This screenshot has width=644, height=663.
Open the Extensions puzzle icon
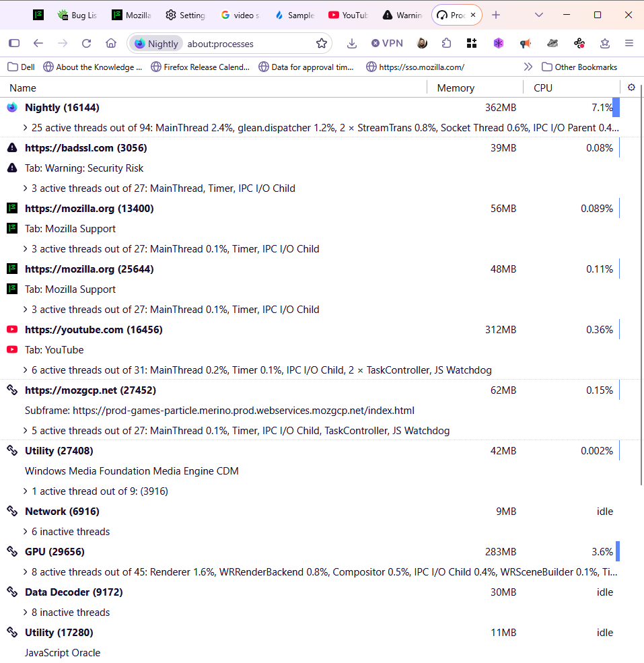pos(447,43)
